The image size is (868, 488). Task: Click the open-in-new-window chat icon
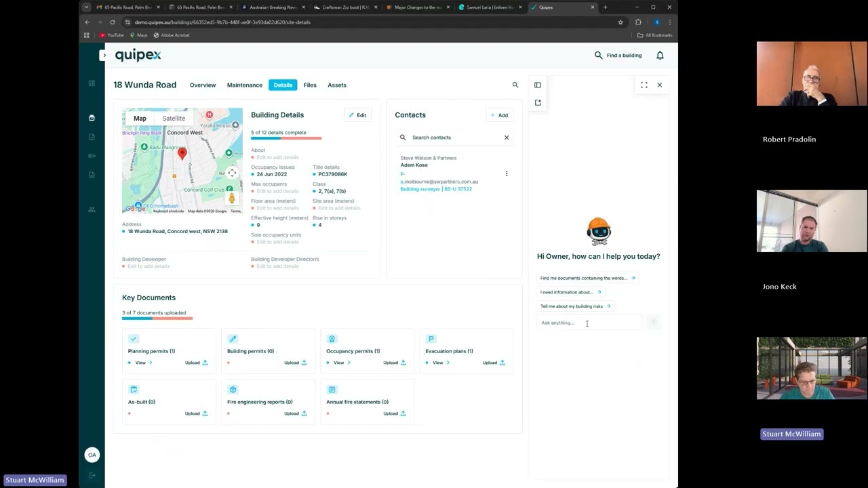point(538,102)
